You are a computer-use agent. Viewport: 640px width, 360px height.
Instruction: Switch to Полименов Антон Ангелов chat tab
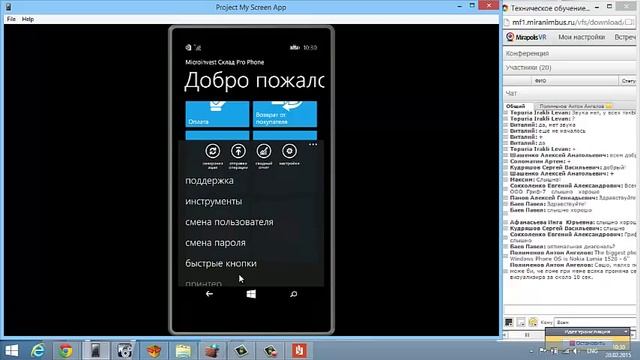coord(575,106)
